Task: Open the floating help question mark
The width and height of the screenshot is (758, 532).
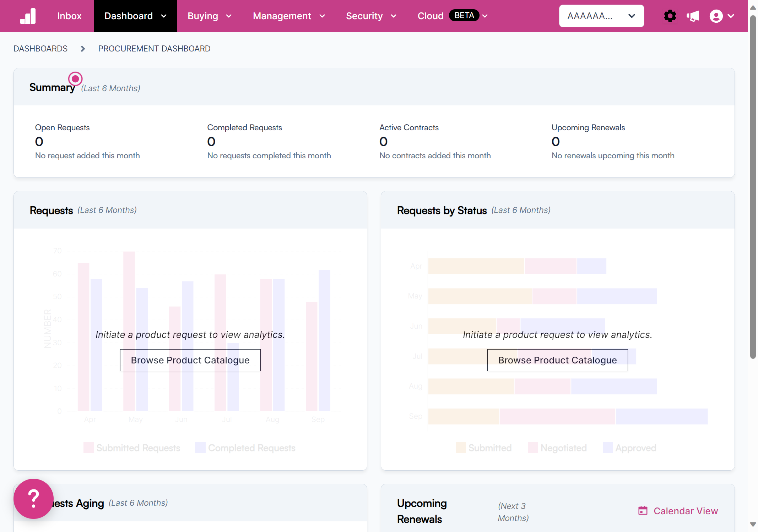Action: [33, 499]
